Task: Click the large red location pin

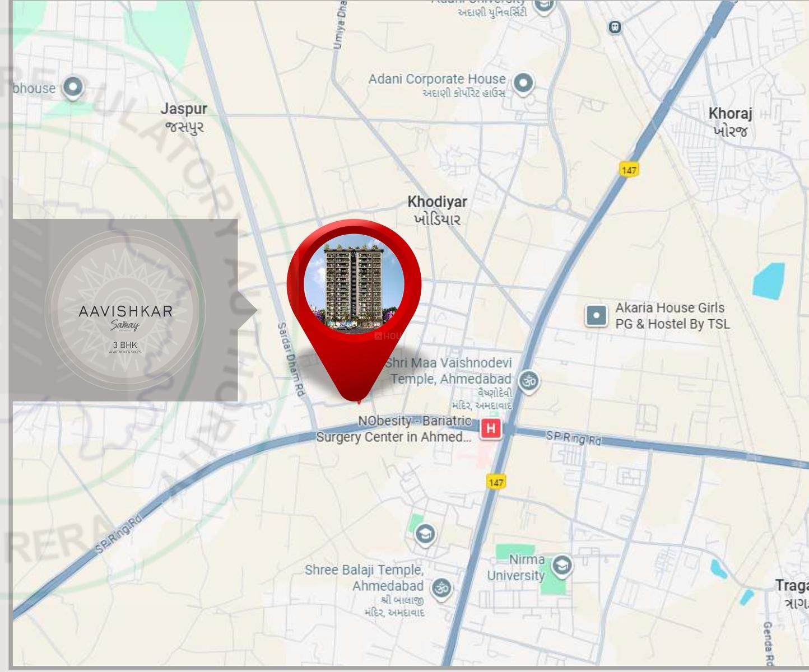Action: [x=354, y=370]
